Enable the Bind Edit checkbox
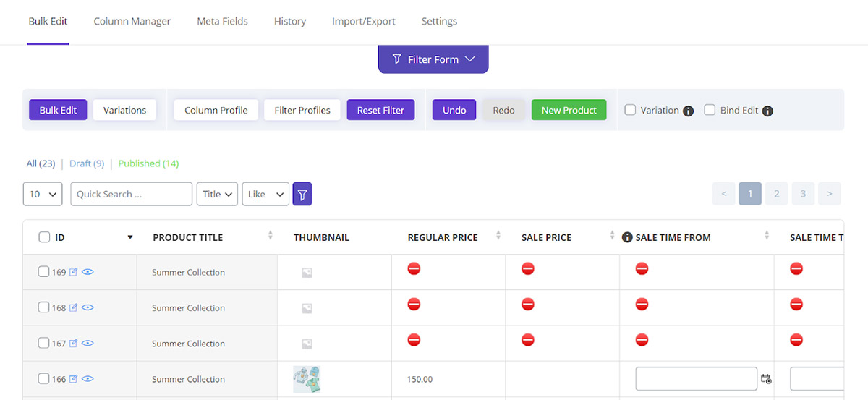The image size is (868, 400). coord(710,110)
